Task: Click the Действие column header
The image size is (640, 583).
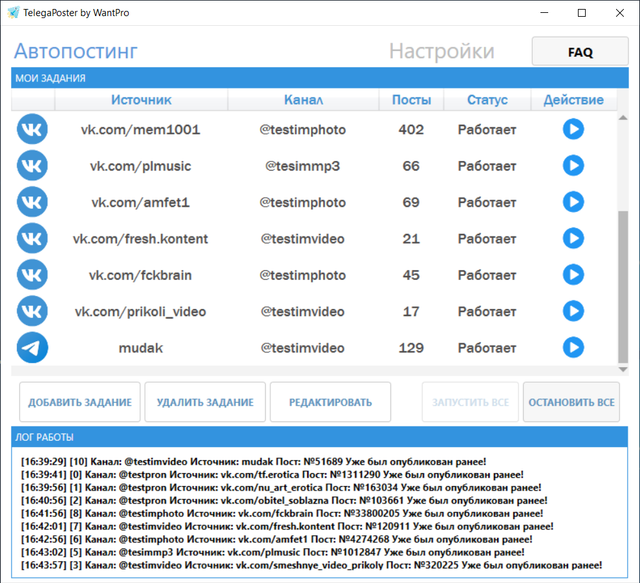Action: (573, 100)
